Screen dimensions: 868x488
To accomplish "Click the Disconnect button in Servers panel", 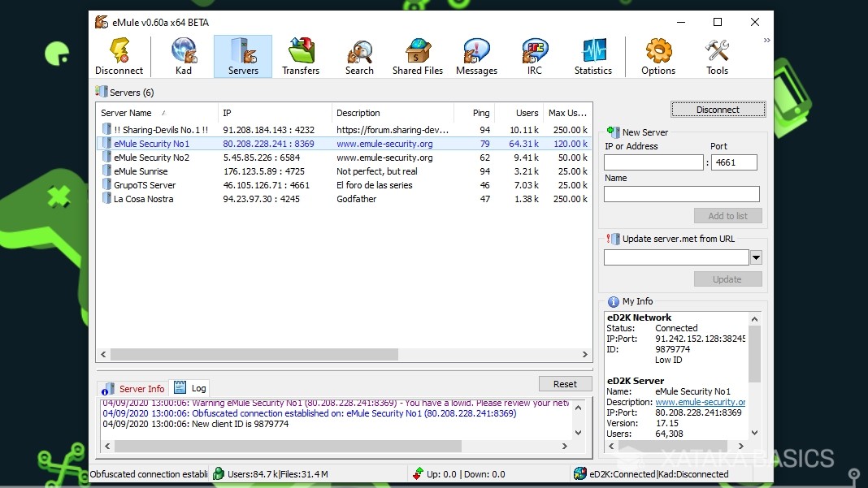I will coord(718,109).
